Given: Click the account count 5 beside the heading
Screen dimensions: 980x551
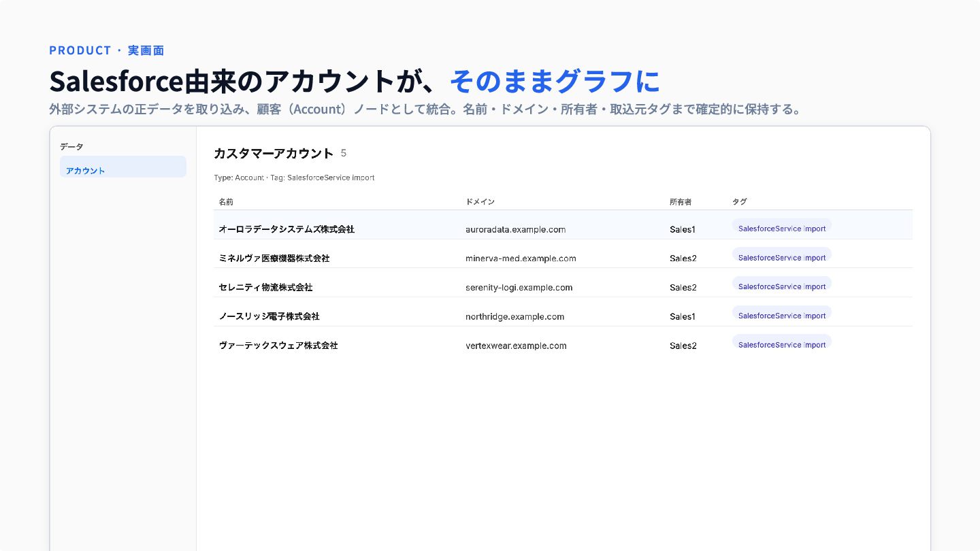Looking at the screenshot, I should coord(344,153).
